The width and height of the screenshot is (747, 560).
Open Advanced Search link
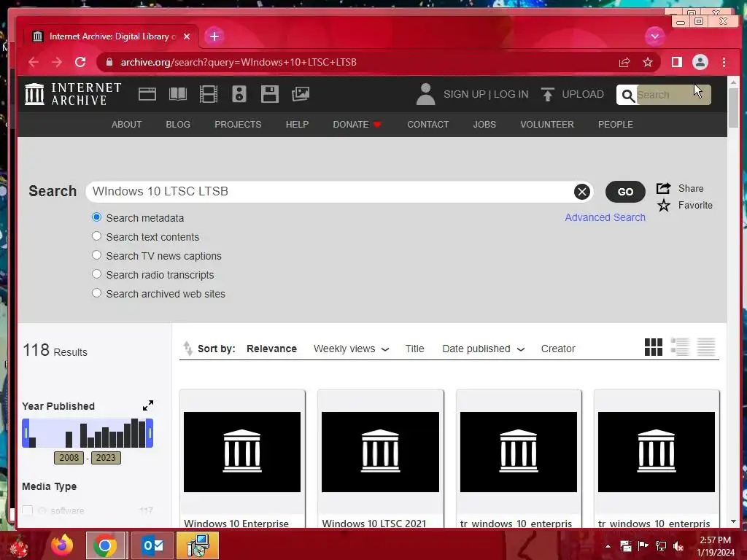tap(605, 217)
